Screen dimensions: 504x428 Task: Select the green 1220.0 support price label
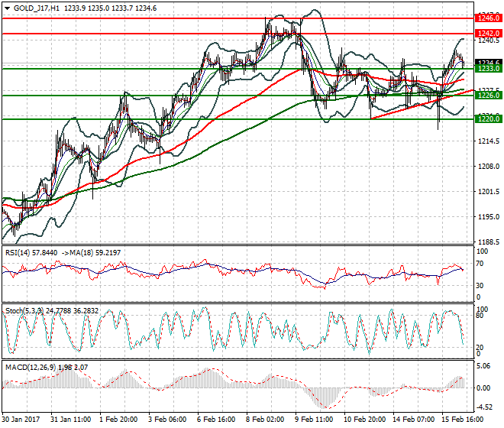(x=489, y=119)
